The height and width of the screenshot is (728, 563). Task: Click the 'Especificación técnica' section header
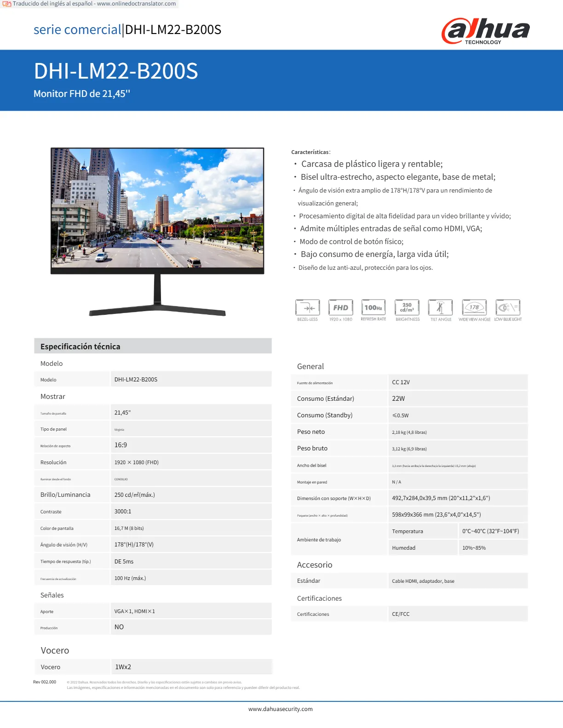tap(153, 346)
